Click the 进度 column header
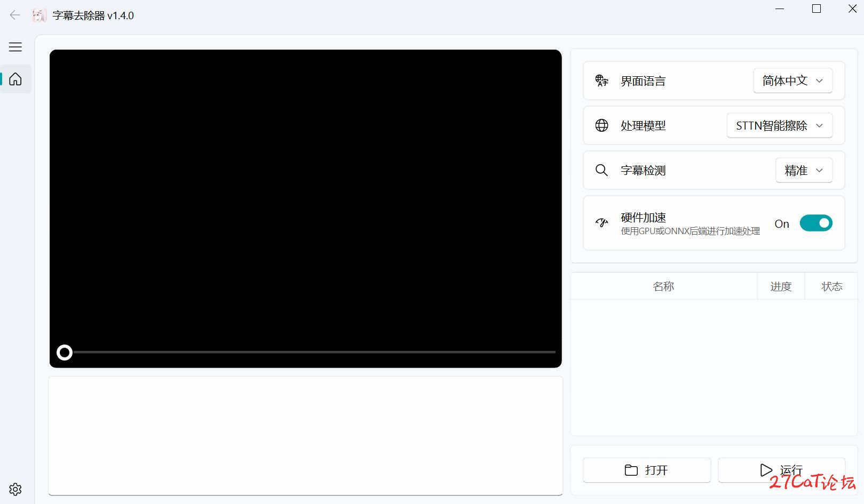This screenshot has height=504, width=864. [781, 286]
